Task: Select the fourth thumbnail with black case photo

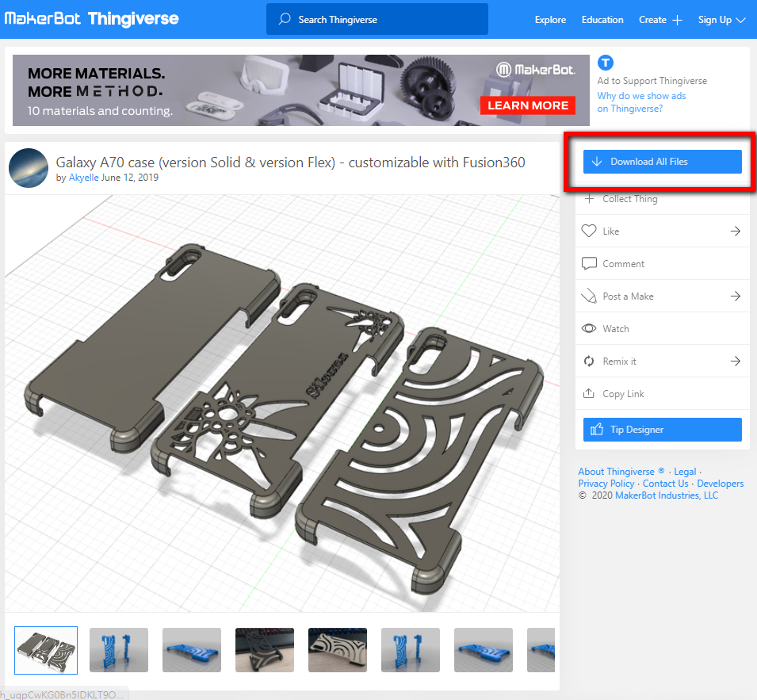Action: click(x=265, y=650)
